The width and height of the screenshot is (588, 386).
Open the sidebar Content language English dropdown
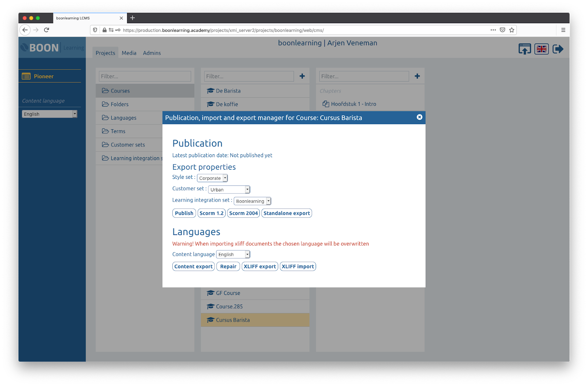click(49, 114)
